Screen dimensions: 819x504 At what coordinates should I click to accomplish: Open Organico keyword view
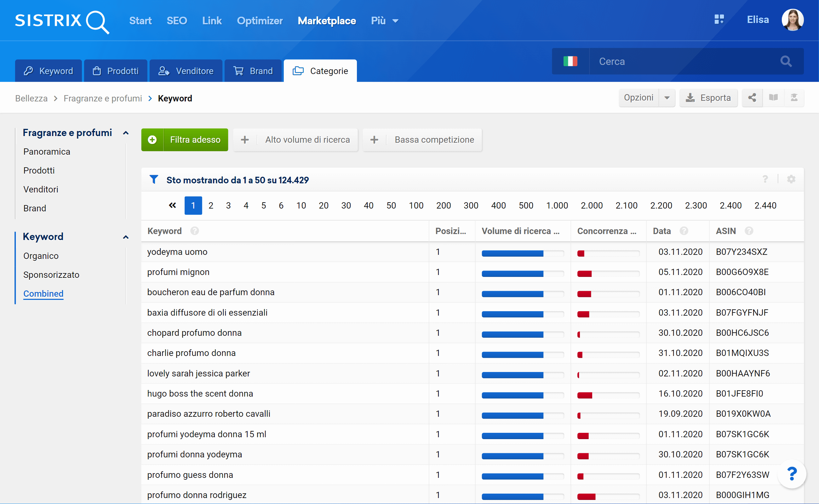(41, 256)
